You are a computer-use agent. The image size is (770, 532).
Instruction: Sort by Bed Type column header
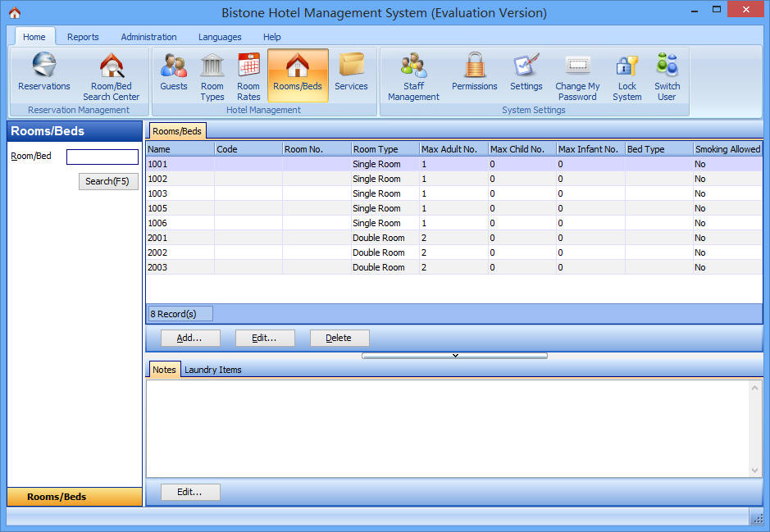659,148
